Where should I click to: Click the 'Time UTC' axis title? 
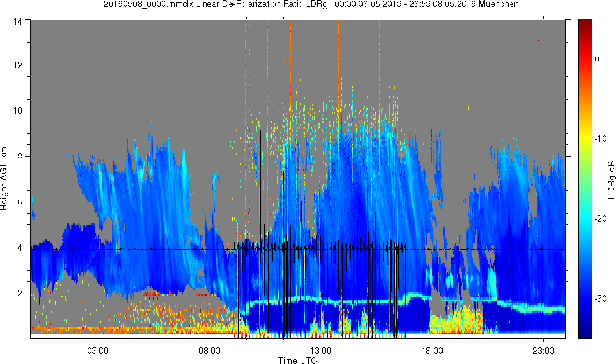pos(298,360)
